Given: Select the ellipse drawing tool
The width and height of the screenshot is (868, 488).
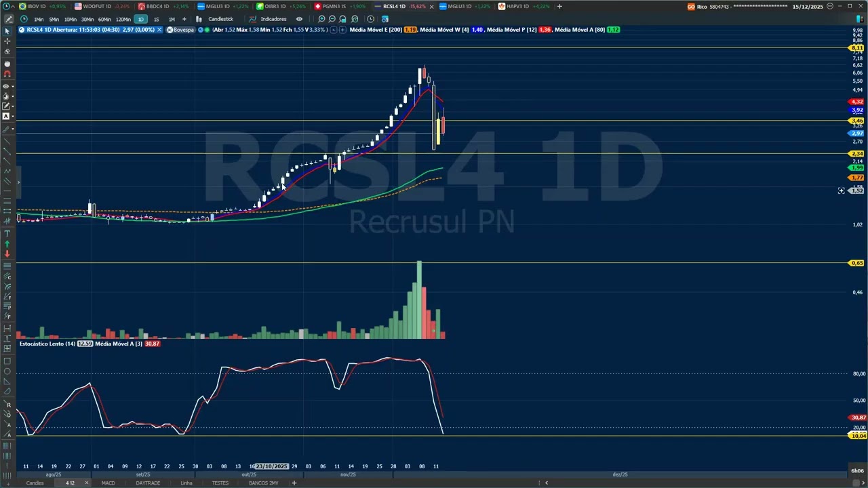Looking at the screenshot, I should 7,371.
